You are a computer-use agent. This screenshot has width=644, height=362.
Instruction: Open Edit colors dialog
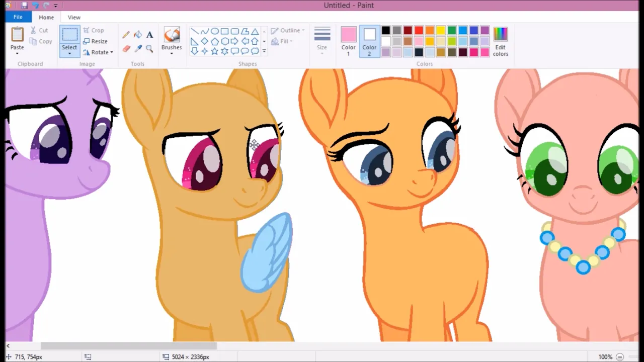click(500, 42)
